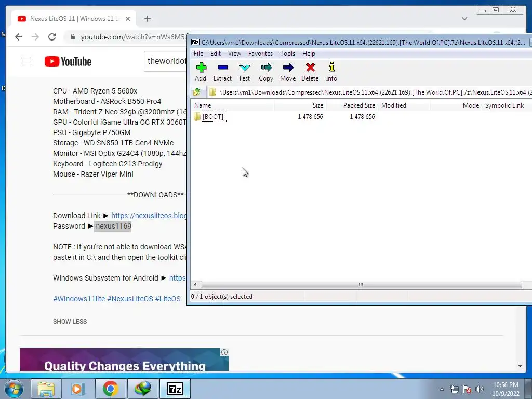Click the 7-Zip taskbar button
532x399 pixels.
coord(175,389)
